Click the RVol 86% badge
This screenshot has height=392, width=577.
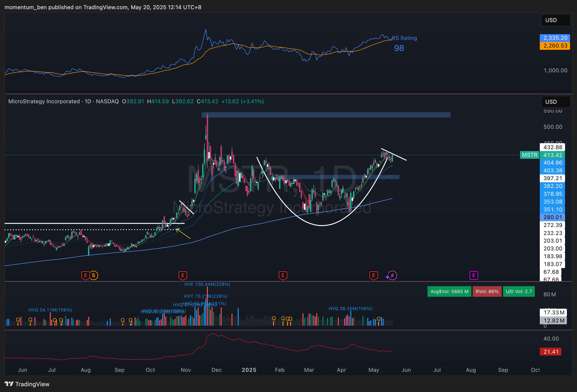coord(487,291)
